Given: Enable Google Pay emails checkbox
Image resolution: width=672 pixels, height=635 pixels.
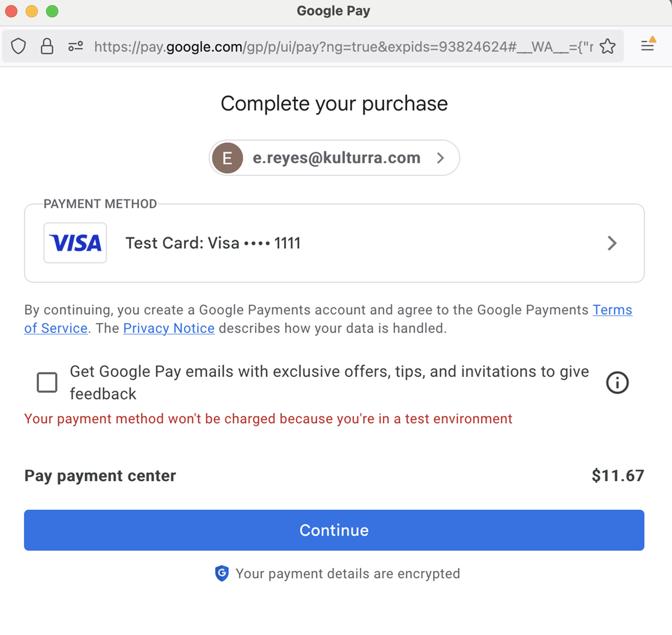Looking at the screenshot, I should pos(47,382).
